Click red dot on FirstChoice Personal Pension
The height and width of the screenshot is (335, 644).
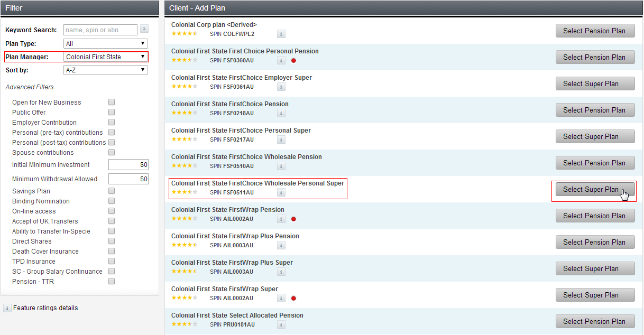293,60
